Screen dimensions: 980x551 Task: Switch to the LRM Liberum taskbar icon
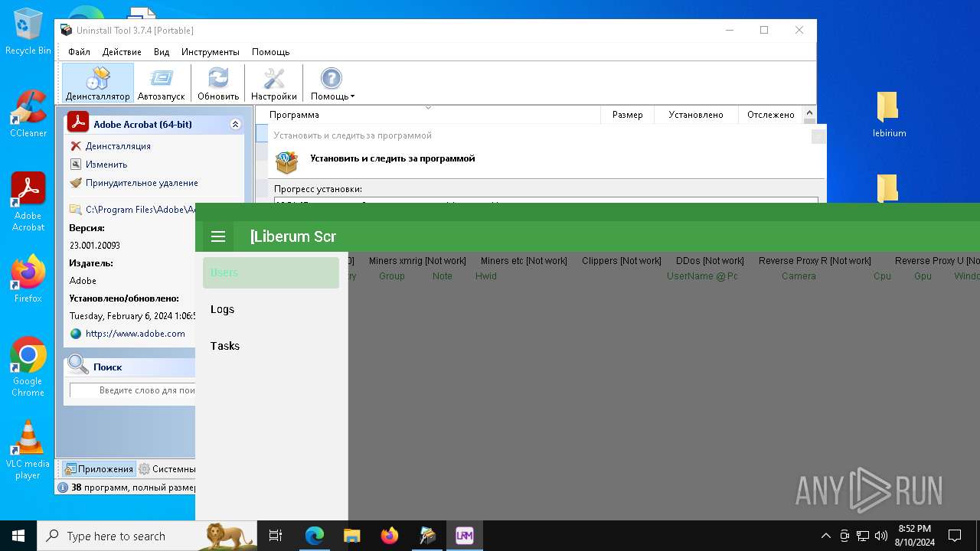465,536
